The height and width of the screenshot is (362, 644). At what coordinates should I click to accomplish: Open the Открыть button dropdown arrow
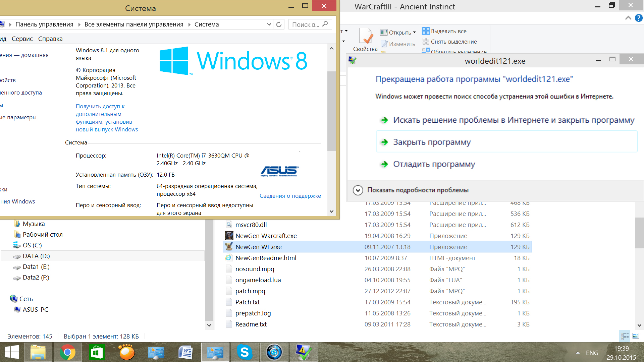pyautogui.click(x=415, y=33)
